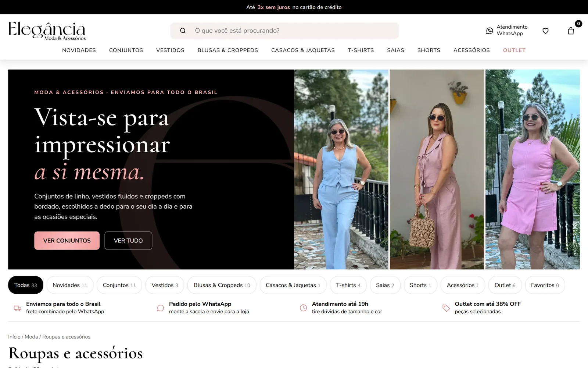Select T-SHIRTS in the navigation bar
The height and width of the screenshot is (368, 588).
click(x=361, y=50)
